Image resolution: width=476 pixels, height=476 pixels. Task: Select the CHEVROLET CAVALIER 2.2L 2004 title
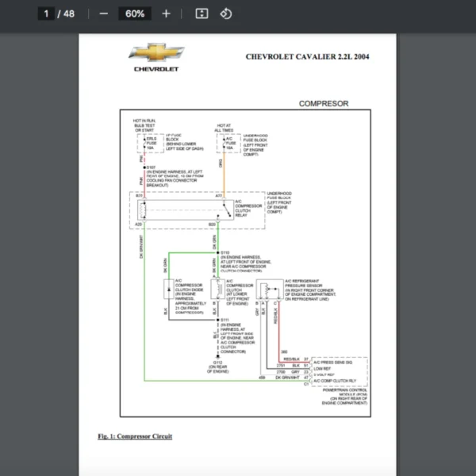[307, 57]
